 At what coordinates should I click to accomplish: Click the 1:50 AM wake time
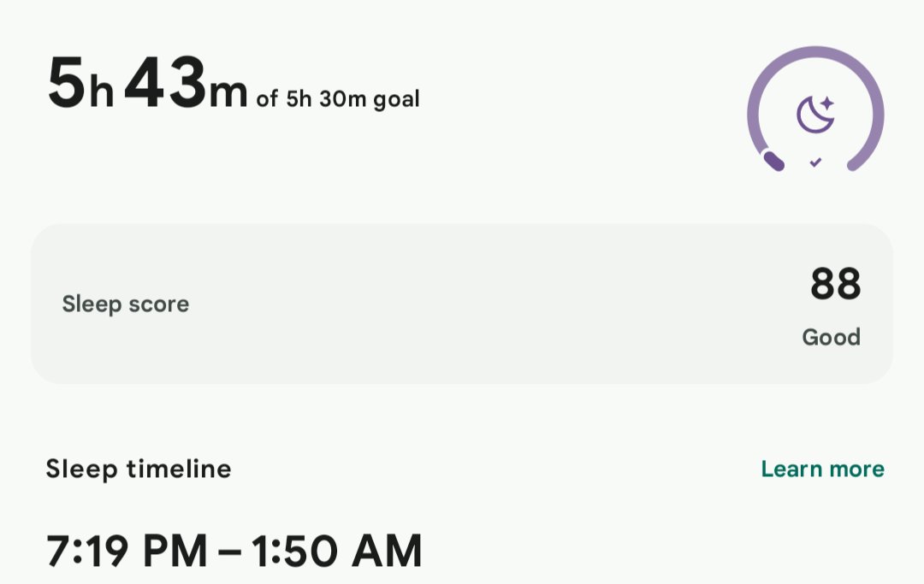tap(336, 551)
